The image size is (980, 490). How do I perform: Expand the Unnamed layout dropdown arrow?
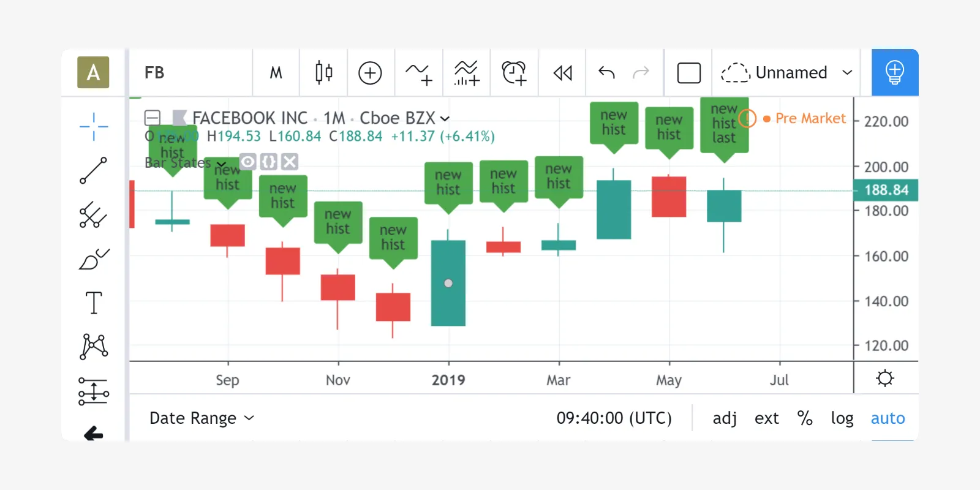click(x=848, y=73)
